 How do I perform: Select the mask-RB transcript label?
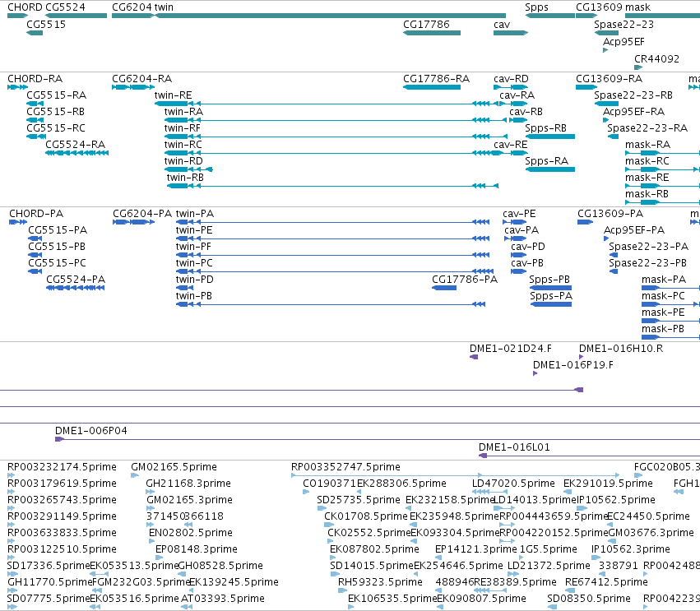647,194
